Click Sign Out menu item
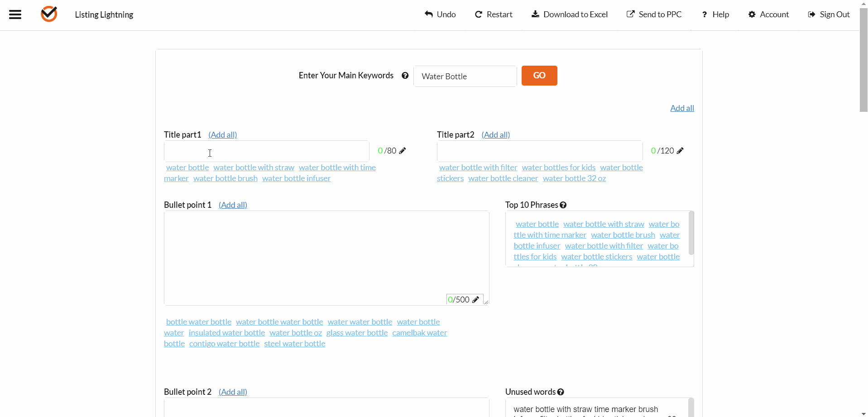868x417 pixels. click(x=829, y=14)
